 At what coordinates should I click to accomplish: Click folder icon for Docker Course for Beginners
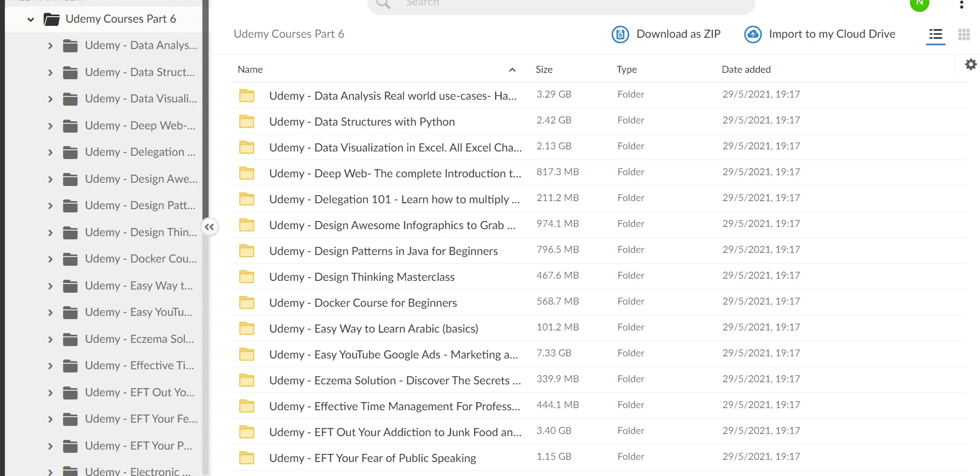click(247, 302)
